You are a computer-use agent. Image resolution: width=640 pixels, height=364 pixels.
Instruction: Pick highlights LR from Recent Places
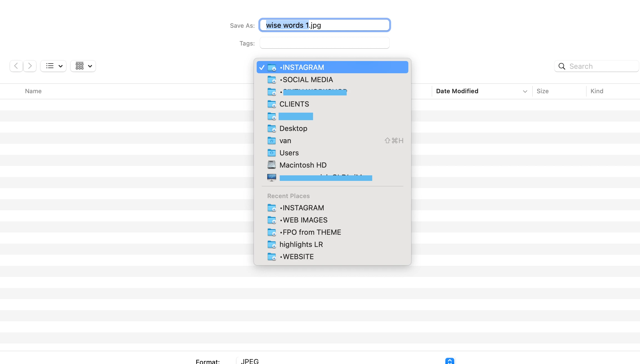click(x=301, y=244)
